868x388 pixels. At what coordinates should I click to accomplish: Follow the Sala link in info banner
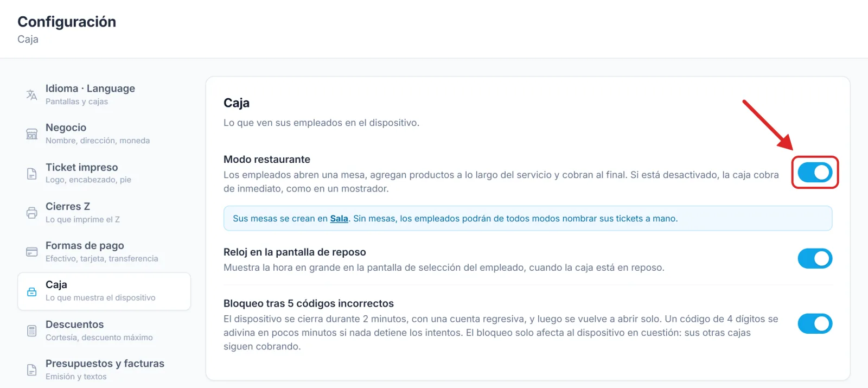coord(339,219)
